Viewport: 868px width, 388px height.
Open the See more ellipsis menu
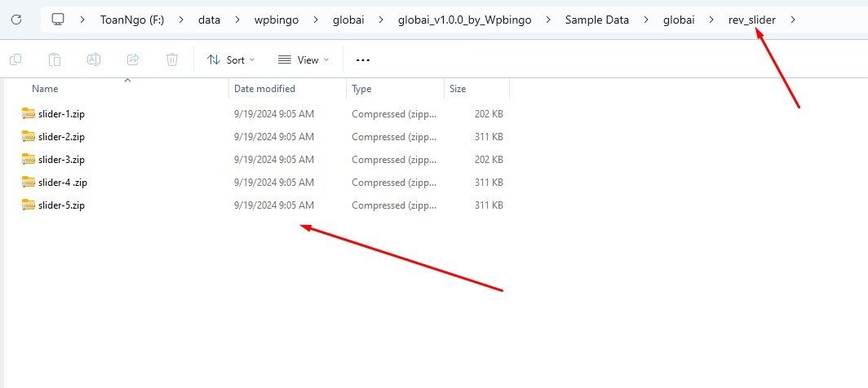tap(363, 60)
